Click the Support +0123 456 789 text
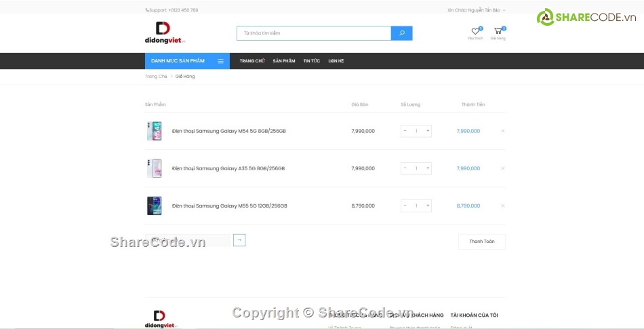The height and width of the screenshot is (329, 644). point(174,10)
